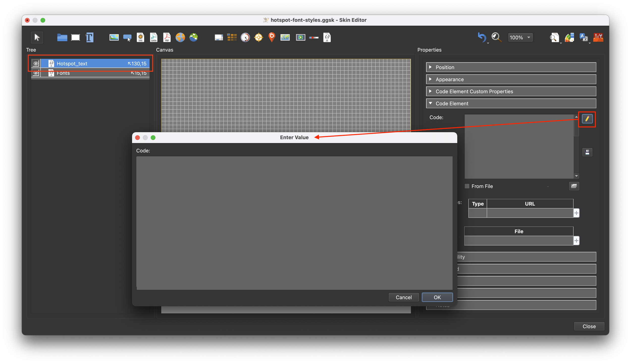Enable the From File checkbox
The width and height of the screenshot is (631, 364).
coord(467,186)
